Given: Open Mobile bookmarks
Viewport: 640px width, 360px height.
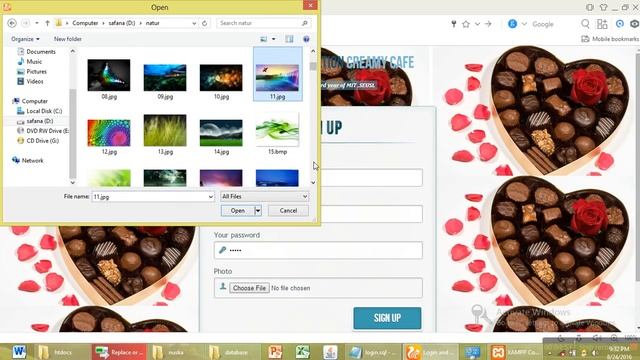Looking at the screenshot, I should (610, 39).
